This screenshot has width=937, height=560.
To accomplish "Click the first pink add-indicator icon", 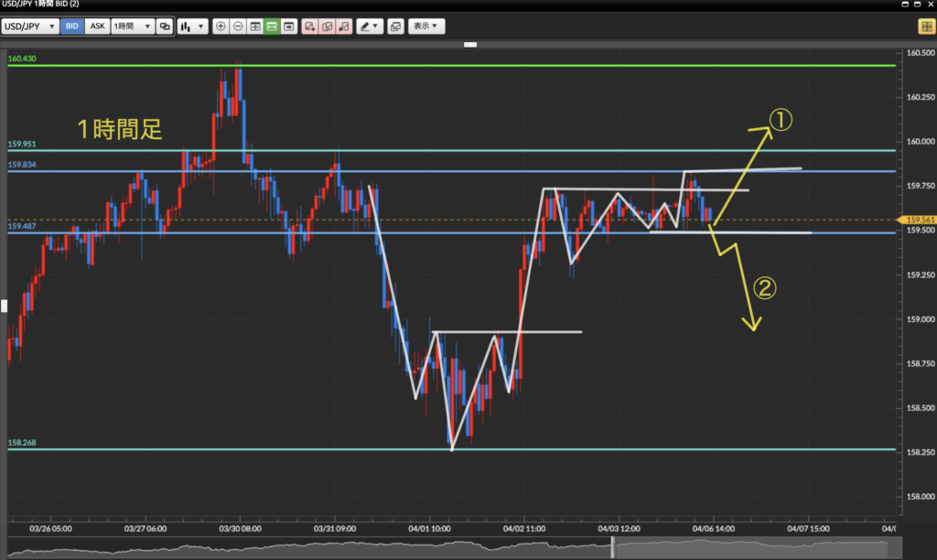I will [x=310, y=27].
